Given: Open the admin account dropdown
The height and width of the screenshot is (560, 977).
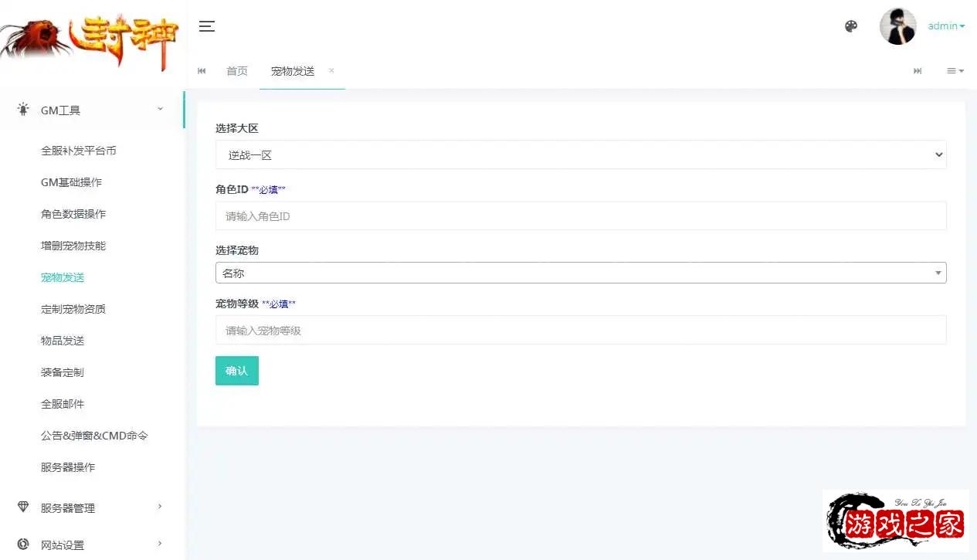Looking at the screenshot, I should point(946,26).
